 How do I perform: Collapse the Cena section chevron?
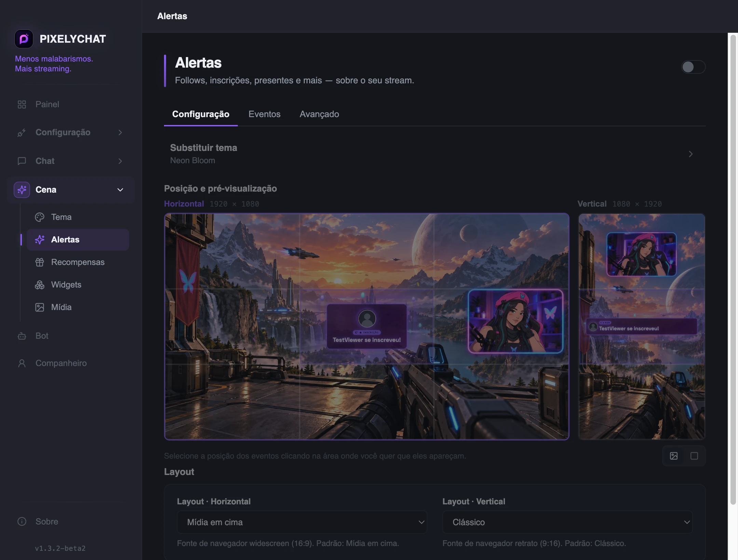click(x=120, y=190)
